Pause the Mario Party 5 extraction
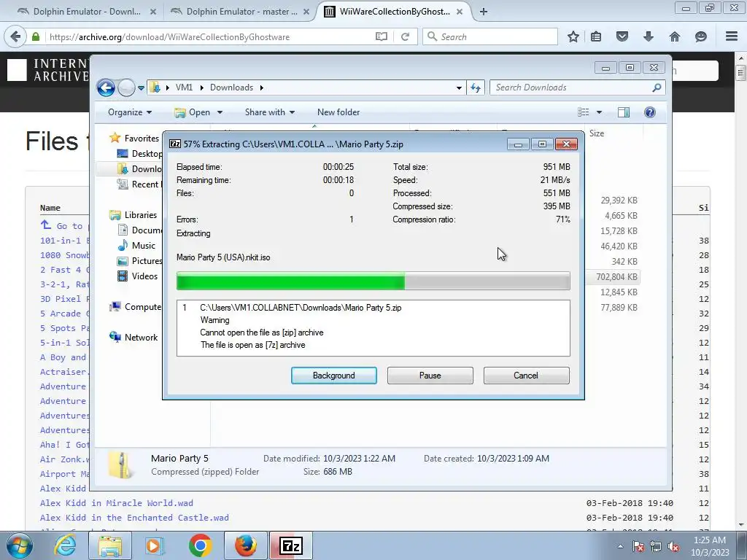Image resolution: width=747 pixels, height=560 pixels. coord(430,376)
